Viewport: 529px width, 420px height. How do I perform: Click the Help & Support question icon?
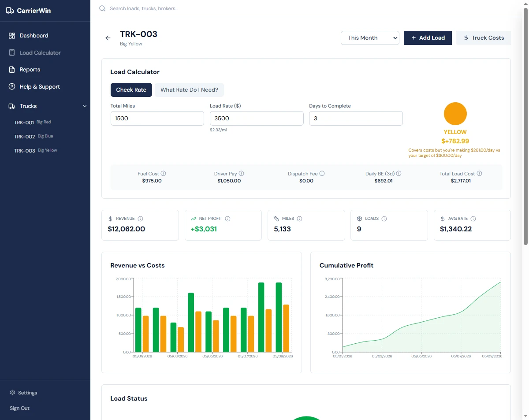point(12,87)
